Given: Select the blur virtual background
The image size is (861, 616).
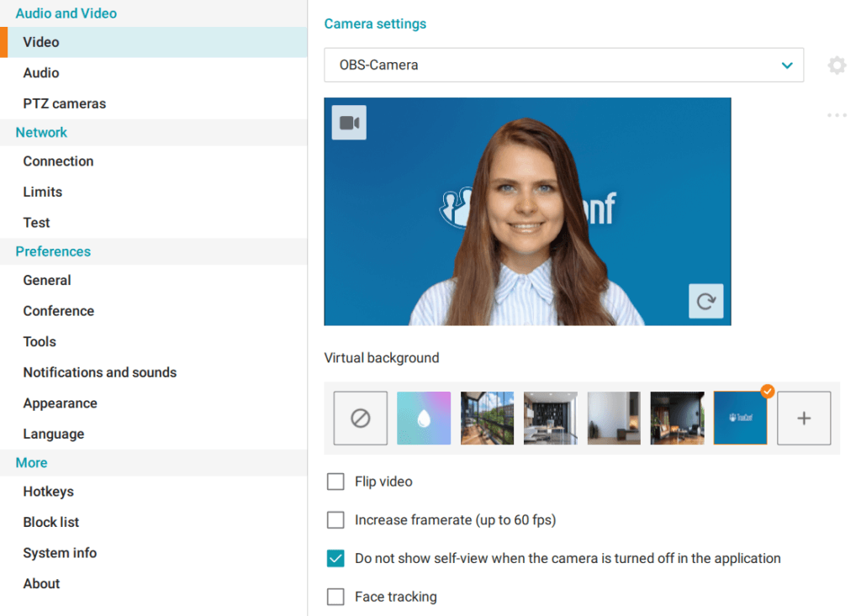Looking at the screenshot, I should point(423,417).
